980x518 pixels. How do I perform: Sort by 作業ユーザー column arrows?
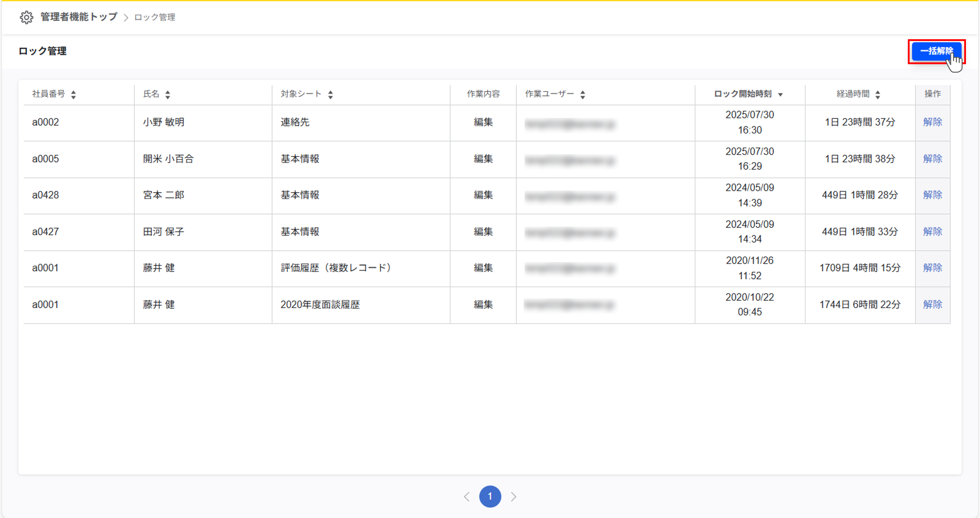coord(582,94)
